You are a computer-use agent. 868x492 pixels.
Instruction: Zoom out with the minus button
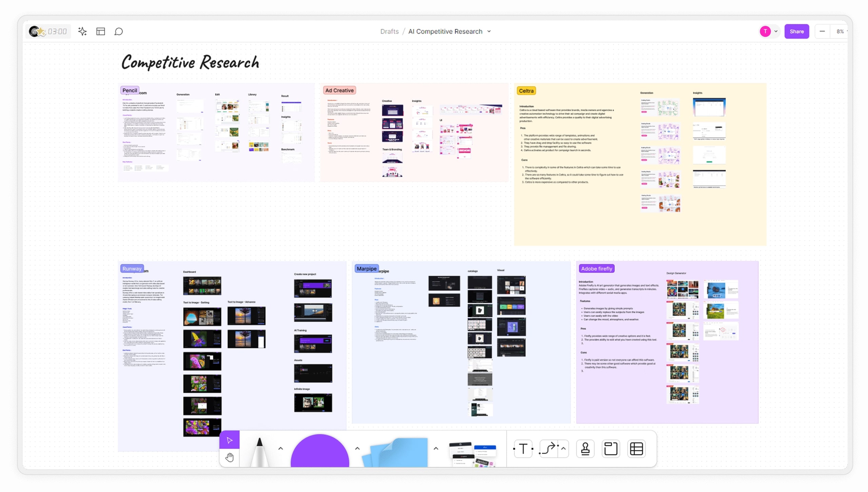click(x=822, y=31)
